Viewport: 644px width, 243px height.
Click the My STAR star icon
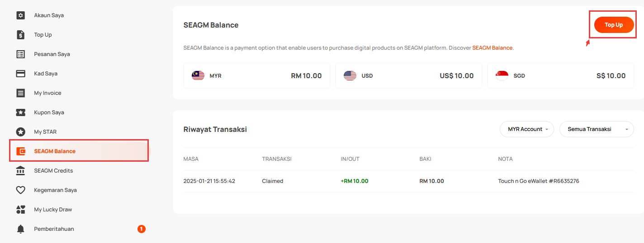click(x=20, y=132)
